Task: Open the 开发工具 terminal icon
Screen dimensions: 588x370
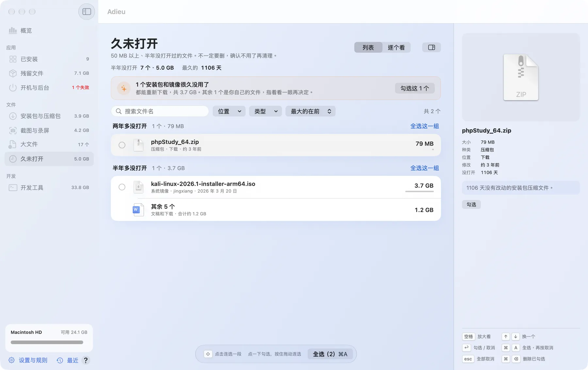Action: (13, 188)
